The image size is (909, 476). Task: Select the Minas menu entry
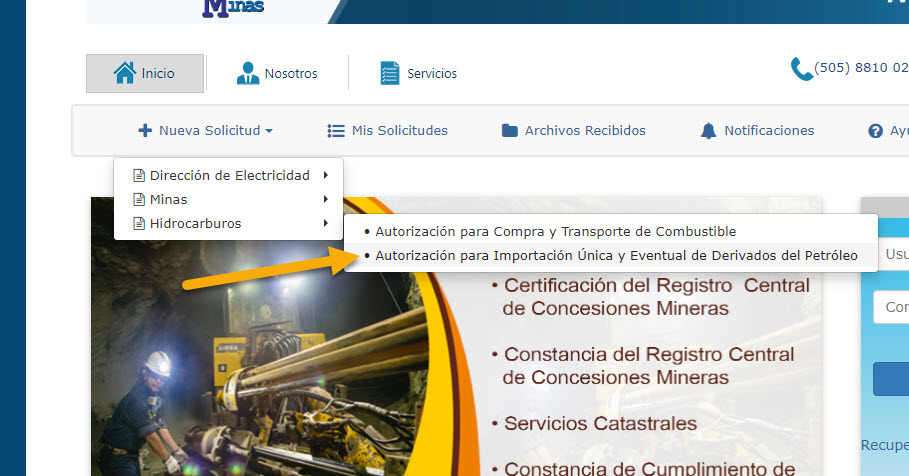(x=228, y=199)
